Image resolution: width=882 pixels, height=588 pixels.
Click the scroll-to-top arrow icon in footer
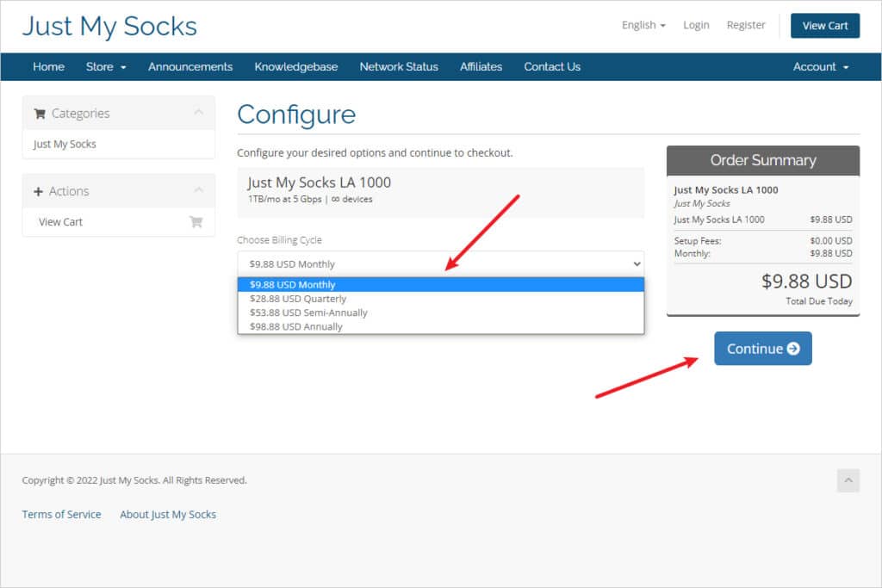click(848, 480)
